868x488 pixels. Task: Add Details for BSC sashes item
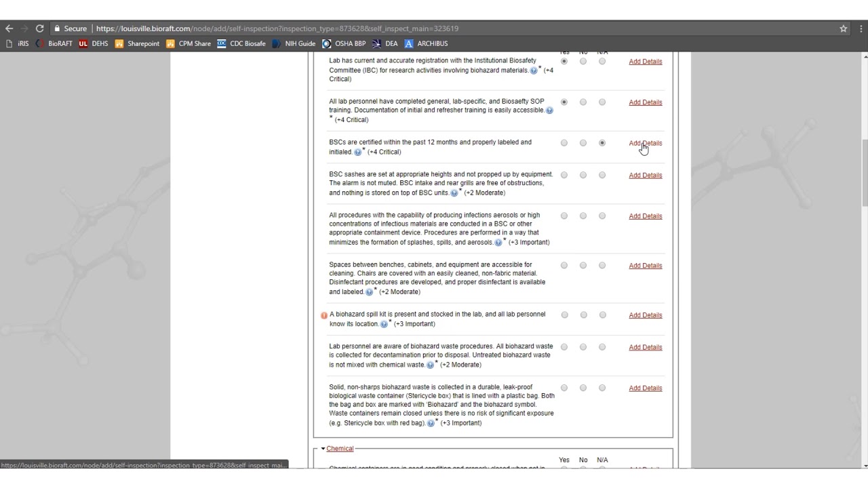646,176
